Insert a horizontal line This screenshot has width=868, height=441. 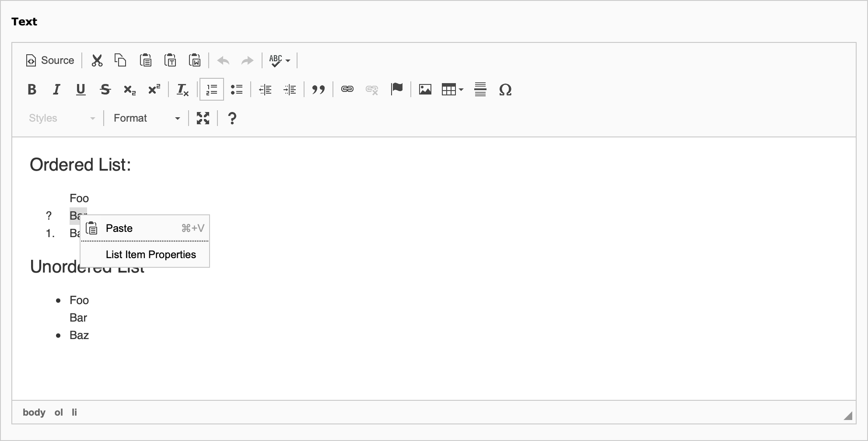480,90
